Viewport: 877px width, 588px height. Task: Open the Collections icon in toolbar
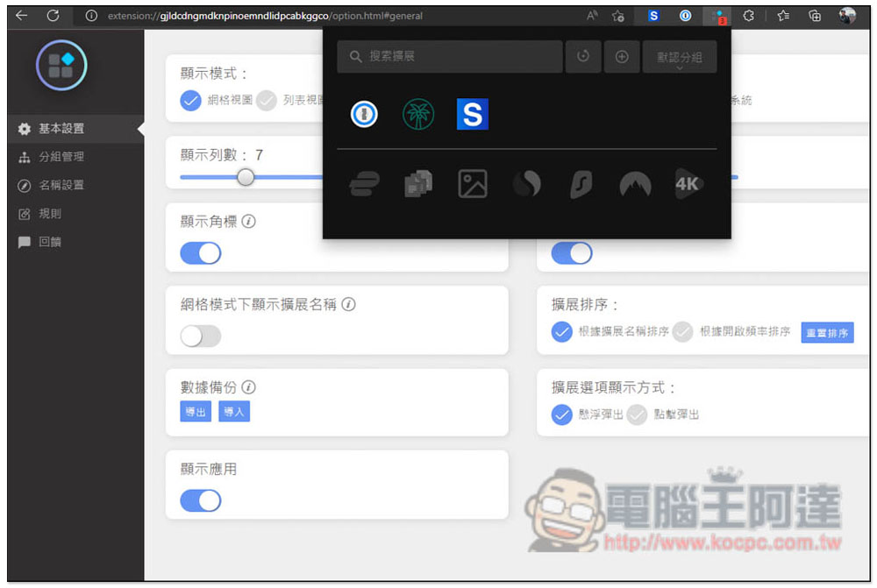[x=815, y=16]
